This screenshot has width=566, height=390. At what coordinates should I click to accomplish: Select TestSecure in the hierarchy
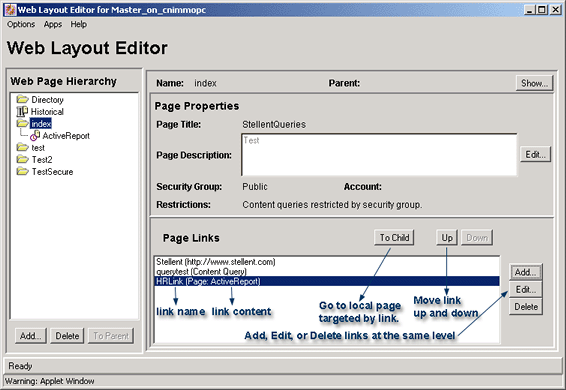[x=52, y=172]
